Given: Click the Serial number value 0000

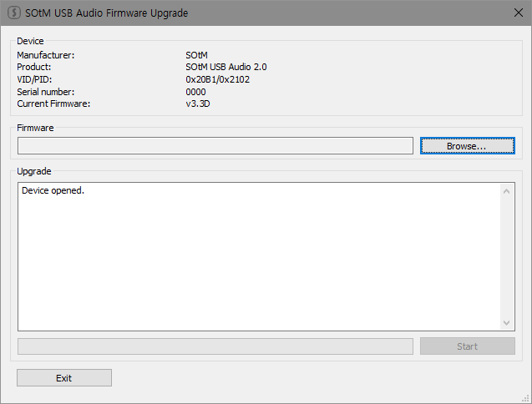Looking at the screenshot, I should click(x=195, y=92).
